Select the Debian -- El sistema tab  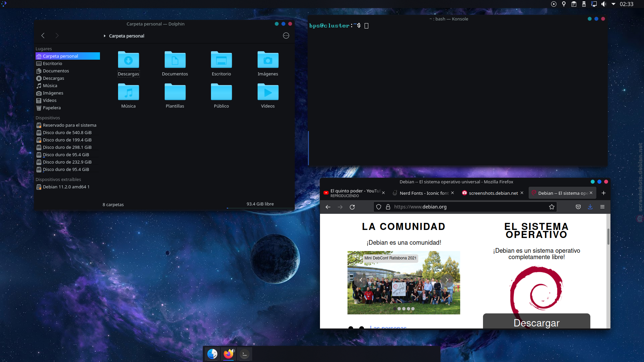tap(562, 193)
